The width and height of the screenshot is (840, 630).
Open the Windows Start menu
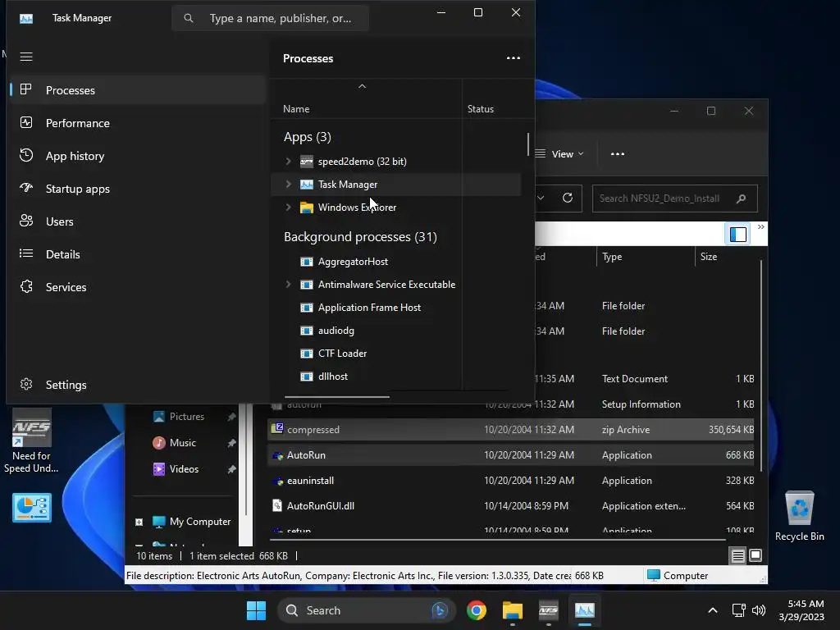click(x=256, y=610)
